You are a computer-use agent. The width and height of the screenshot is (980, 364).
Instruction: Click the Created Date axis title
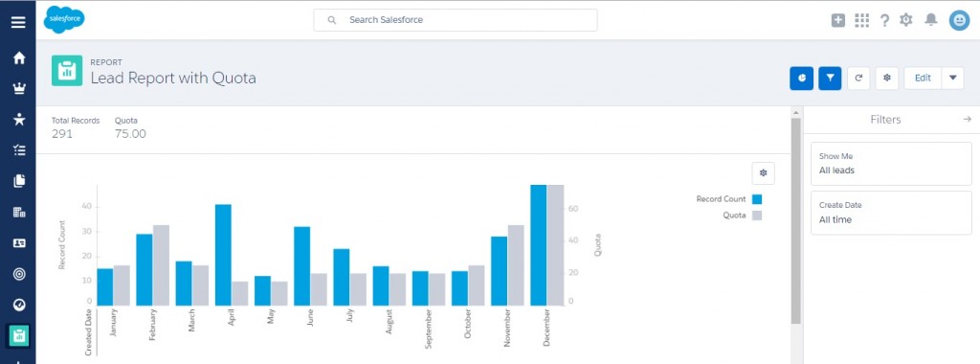click(x=88, y=332)
